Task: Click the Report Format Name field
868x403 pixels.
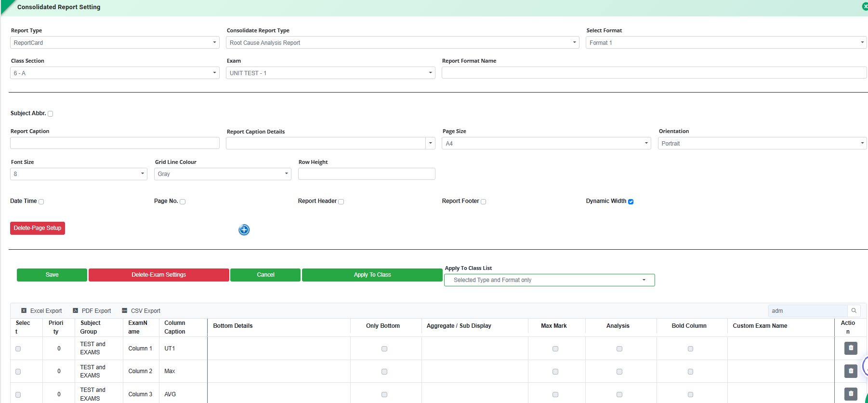Action: (x=654, y=73)
